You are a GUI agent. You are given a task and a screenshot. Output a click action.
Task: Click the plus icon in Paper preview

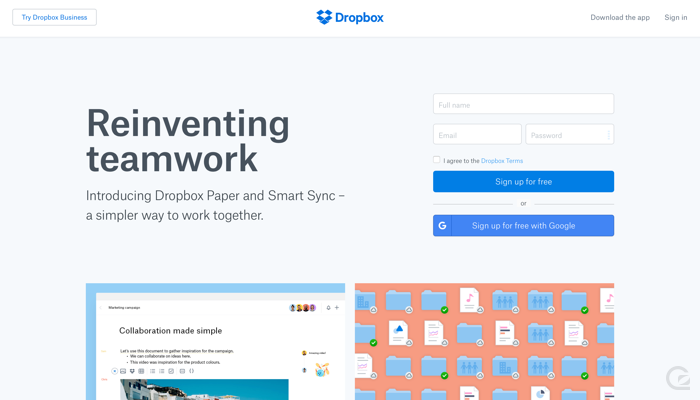[337, 308]
